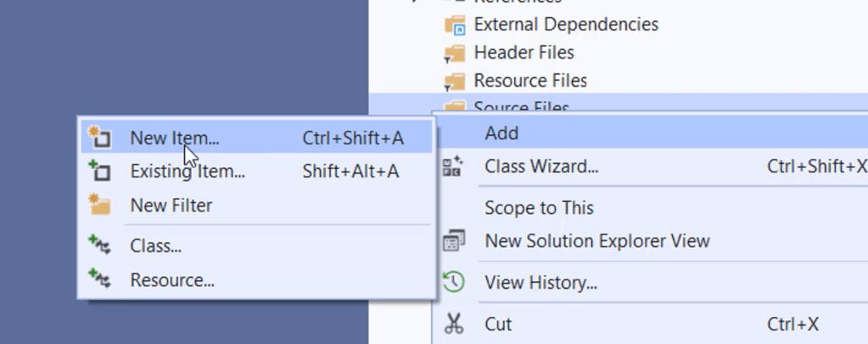Viewport: 868px width, 344px height.
Task: Click the External Dependencies folder icon
Action: pos(455,25)
